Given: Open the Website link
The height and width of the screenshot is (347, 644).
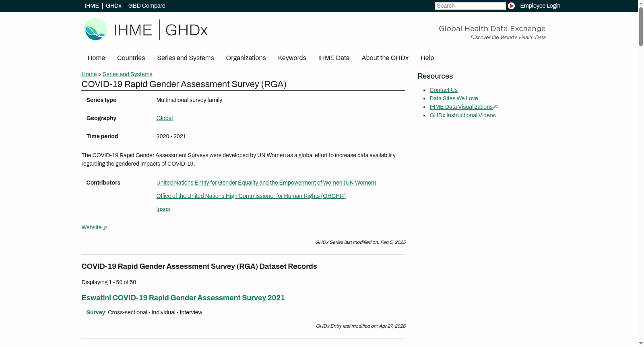Looking at the screenshot, I should click(x=91, y=227).
